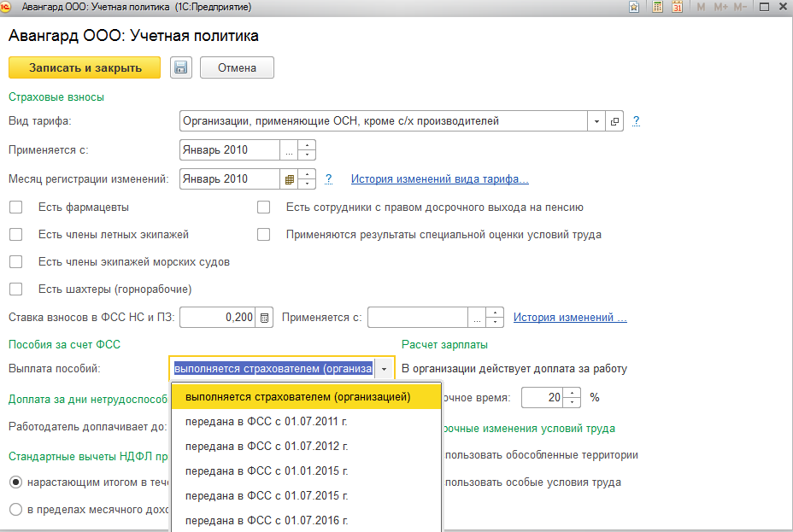Enable the Есть фармацевты checkbox
793x532 pixels.
click(15, 208)
